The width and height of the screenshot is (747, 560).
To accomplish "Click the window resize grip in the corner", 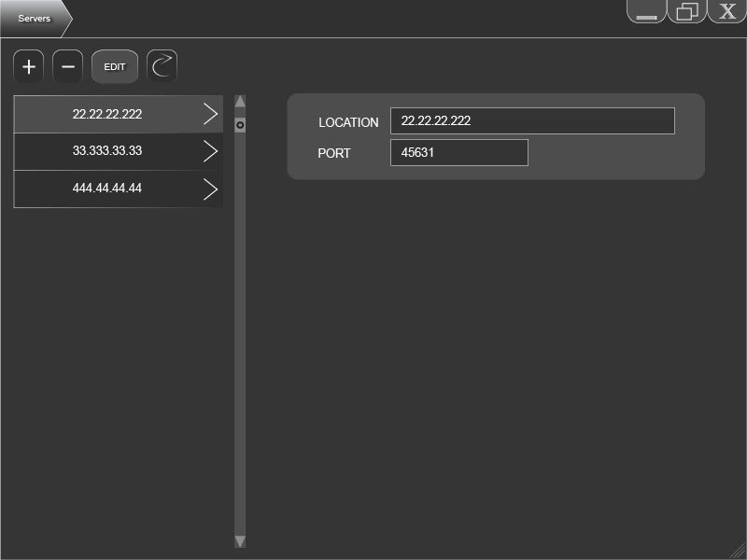I will (x=739, y=552).
